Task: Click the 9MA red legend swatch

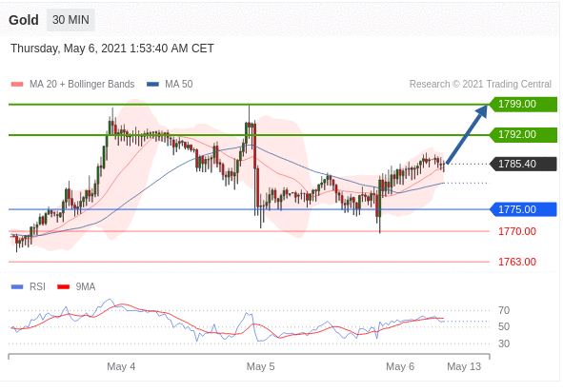Action: [x=64, y=286]
